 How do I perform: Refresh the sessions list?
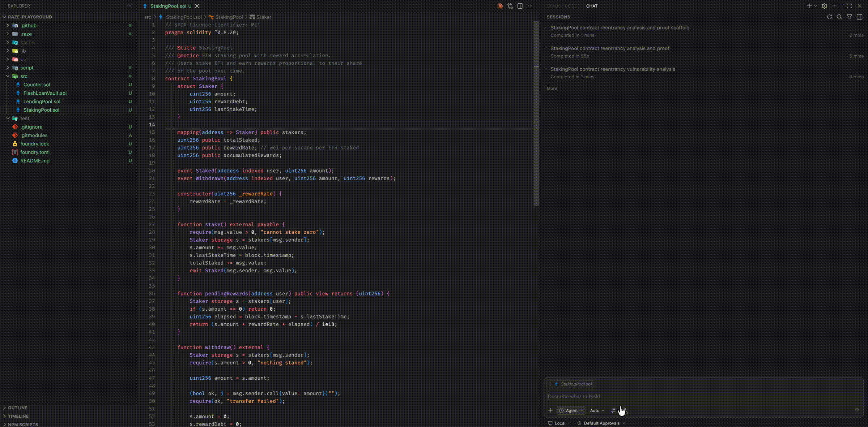pyautogui.click(x=829, y=17)
